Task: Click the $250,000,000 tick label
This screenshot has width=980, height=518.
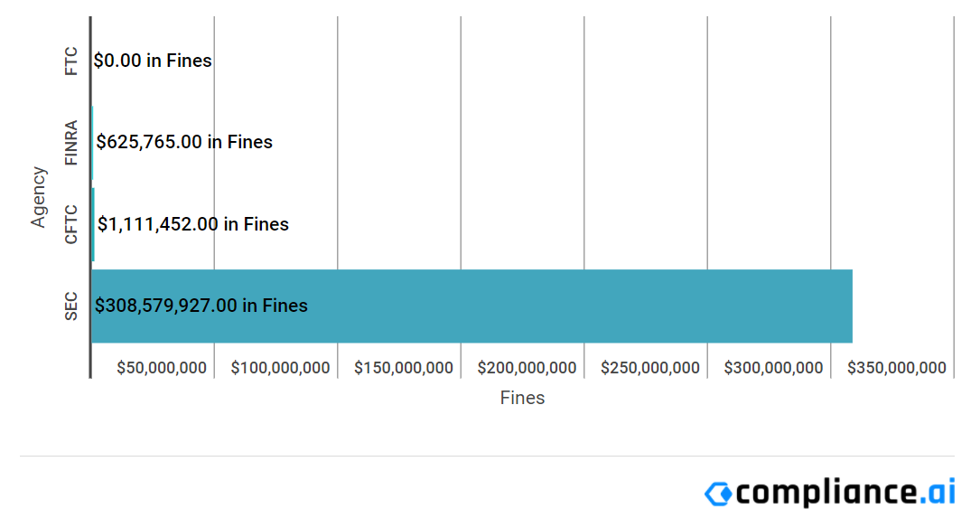Action: pos(650,368)
